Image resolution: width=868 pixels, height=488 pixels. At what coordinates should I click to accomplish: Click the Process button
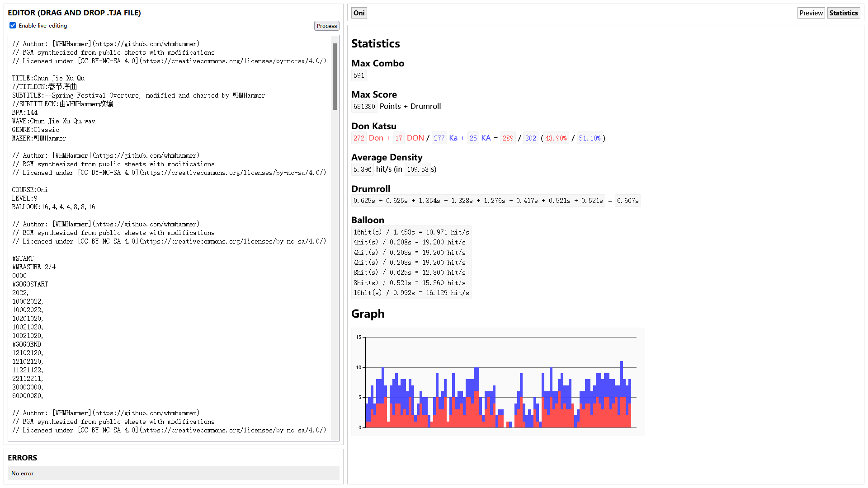pos(326,26)
